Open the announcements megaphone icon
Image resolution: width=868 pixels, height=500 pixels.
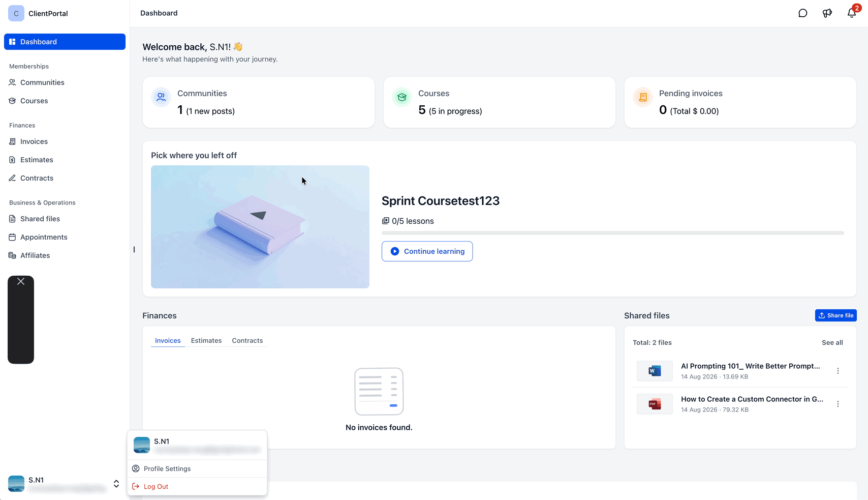point(827,13)
